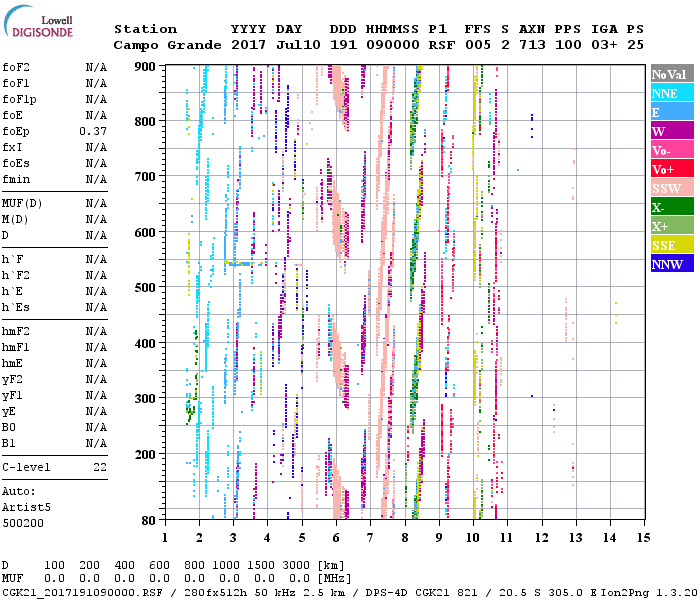
Task: Select the X+ light green legend swatch
Action: tap(672, 226)
